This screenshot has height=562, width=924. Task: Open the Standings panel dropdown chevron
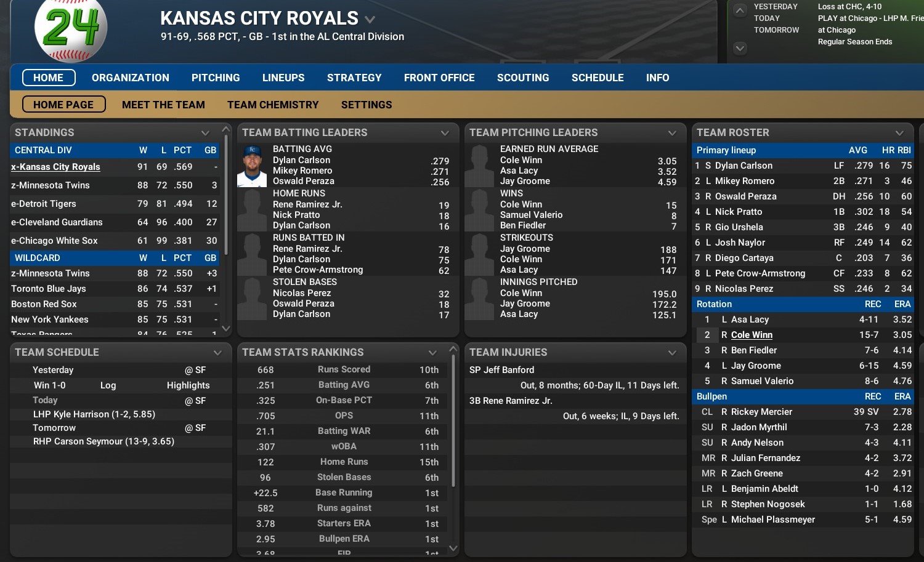tap(205, 133)
